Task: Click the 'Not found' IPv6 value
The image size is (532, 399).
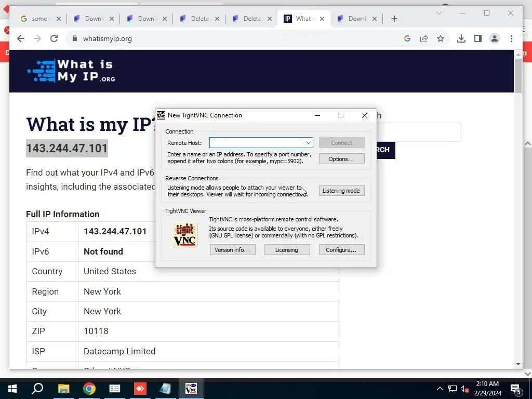Action: click(x=103, y=251)
